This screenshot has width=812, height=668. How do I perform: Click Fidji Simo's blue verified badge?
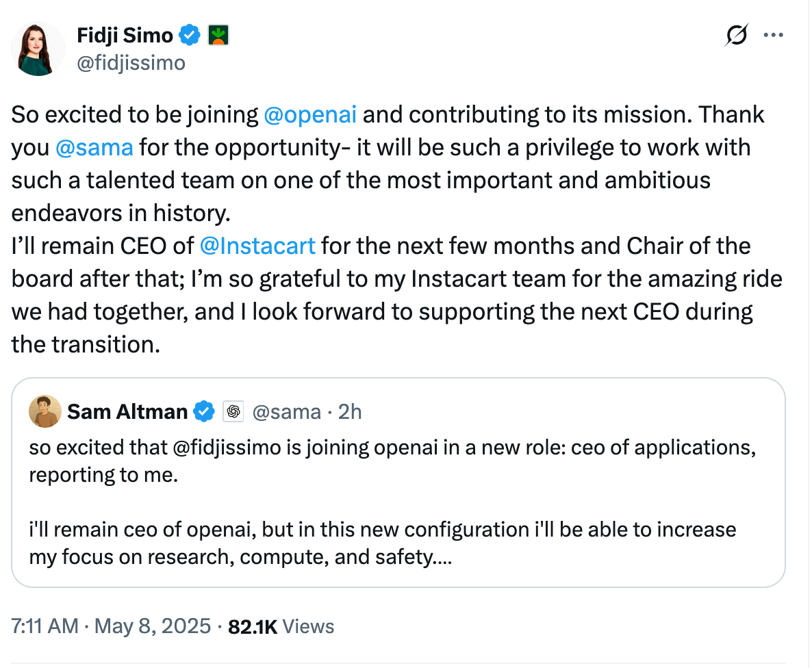coord(190,34)
